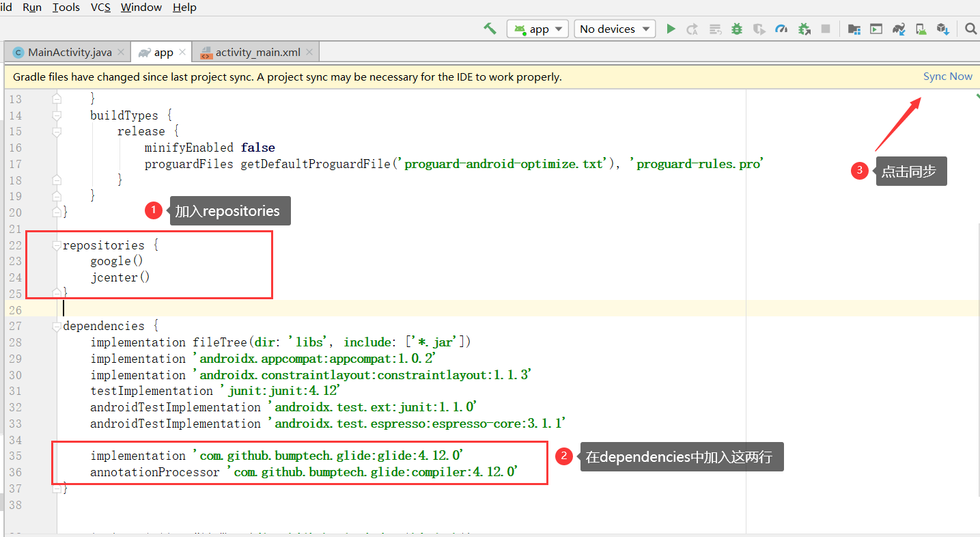Open the No devices target dropdown
The width and height of the screenshot is (980, 537).
(613, 29)
